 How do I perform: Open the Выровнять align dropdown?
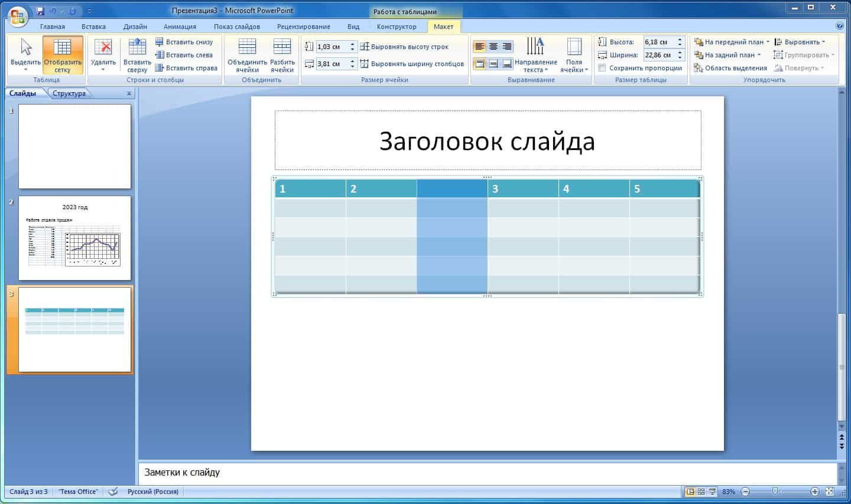(x=800, y=42)
